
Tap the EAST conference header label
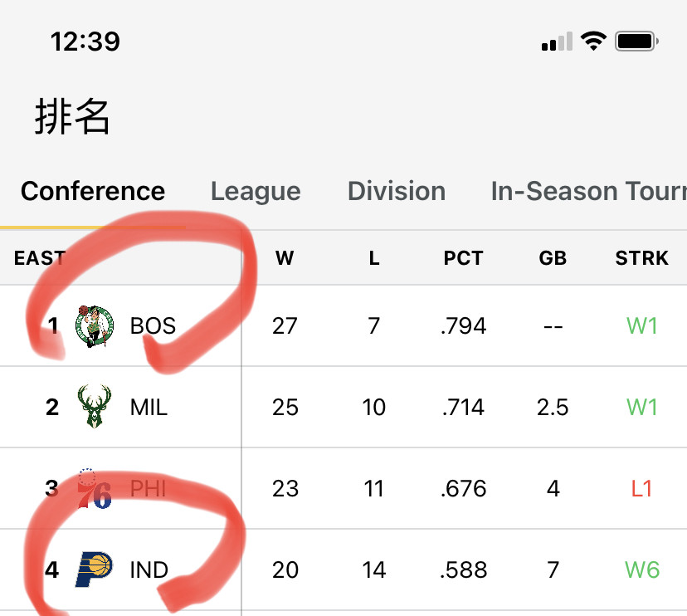(40, 258)
